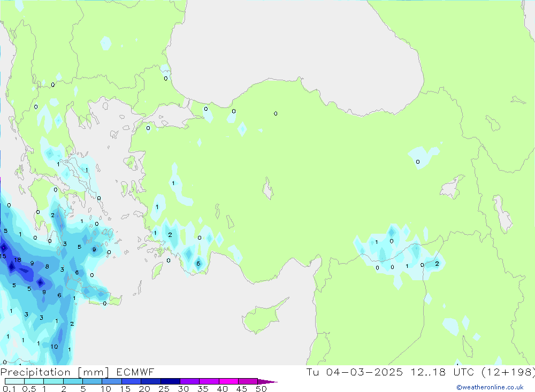The height and width of the screenshot is (392, 535).
Task: Click the legend scale label '25'
Action: click(164, 389)
